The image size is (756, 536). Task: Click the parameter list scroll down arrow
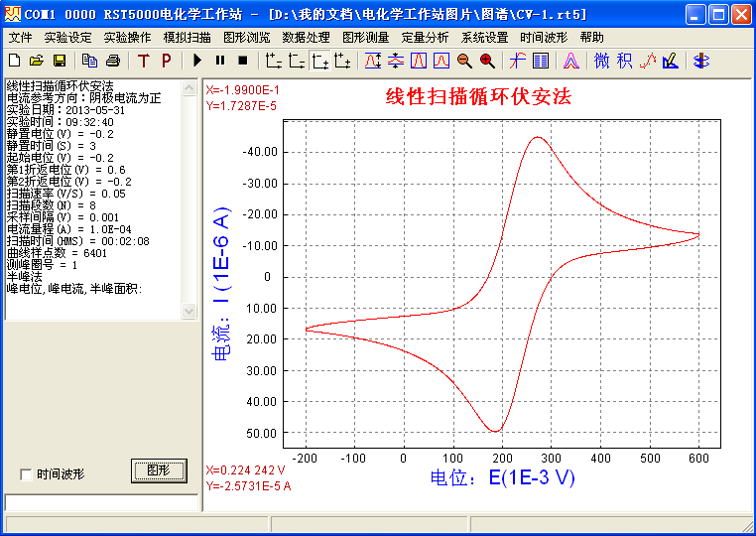190,311
